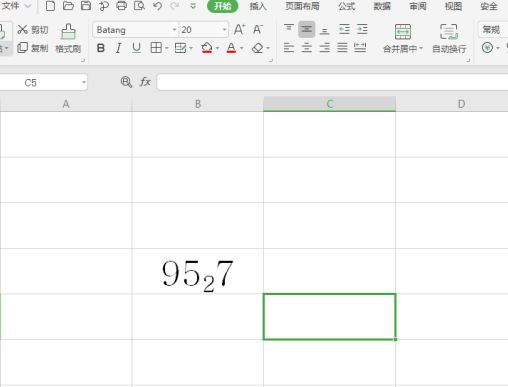Screen dimensions: 508x387
Task: Undo the last action
Action: [157, 6]
